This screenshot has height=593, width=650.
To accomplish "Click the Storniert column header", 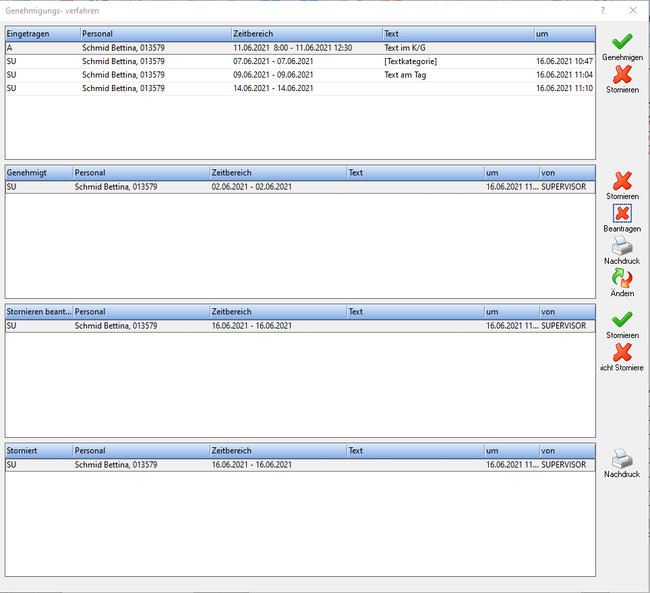I will click(38, 451).
